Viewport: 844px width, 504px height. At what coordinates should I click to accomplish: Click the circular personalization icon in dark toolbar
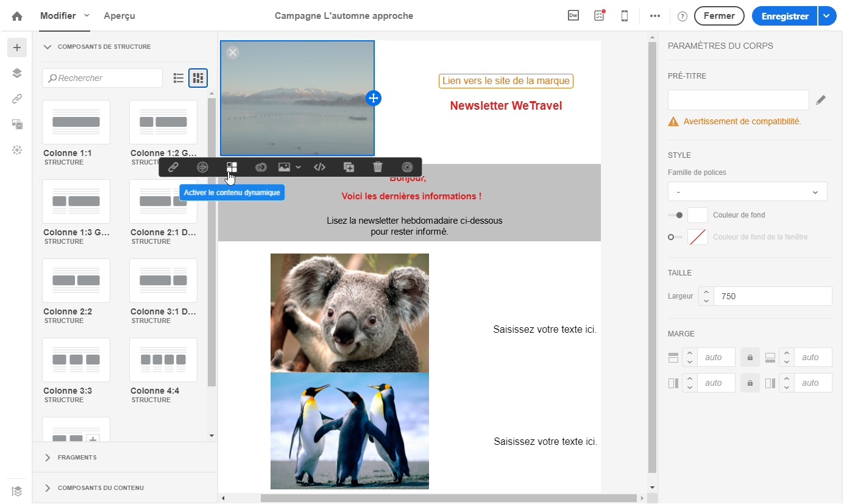click(x=203, y=167)
